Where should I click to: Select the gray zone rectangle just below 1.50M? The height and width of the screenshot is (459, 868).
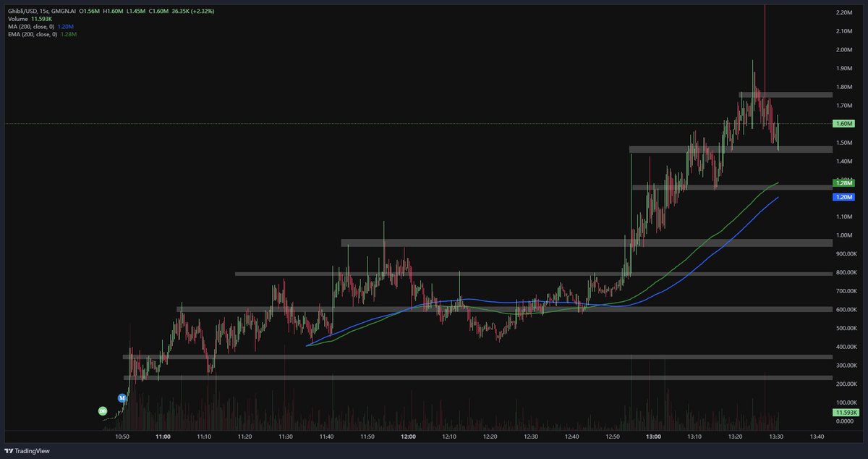(731, 149)
